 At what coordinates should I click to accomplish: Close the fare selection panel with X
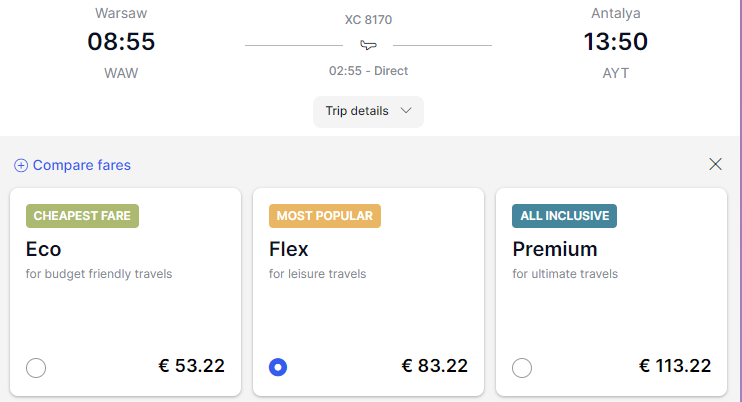tap(716, 164)
